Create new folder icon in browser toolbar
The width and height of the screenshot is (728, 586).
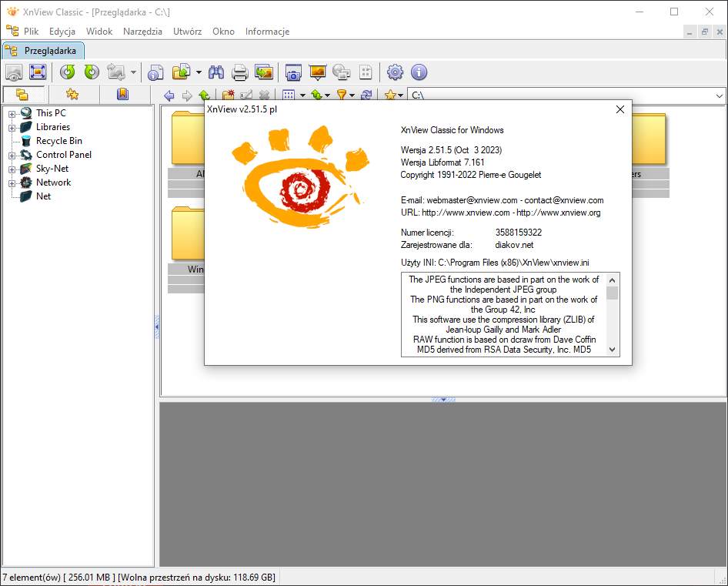[229, 95]
